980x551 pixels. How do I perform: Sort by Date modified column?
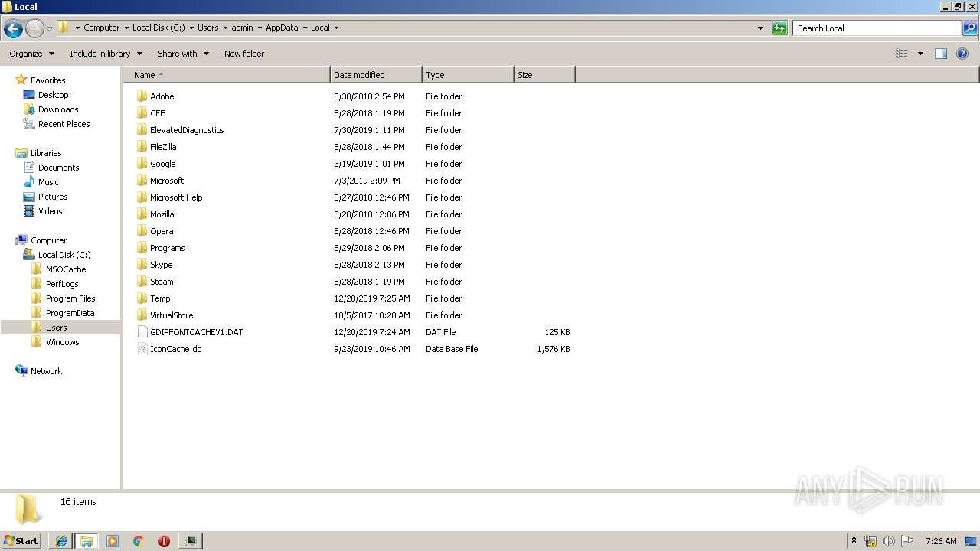(x=376, y=75)
